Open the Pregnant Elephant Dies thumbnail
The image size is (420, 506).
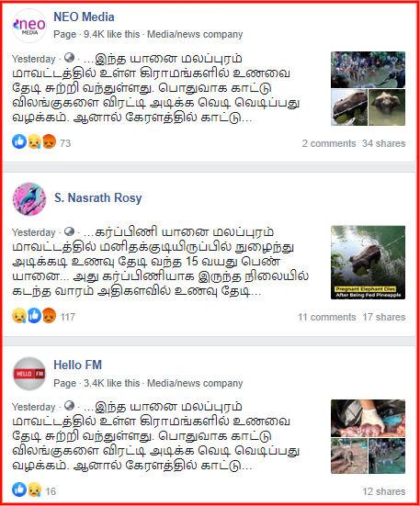[368, 263]
